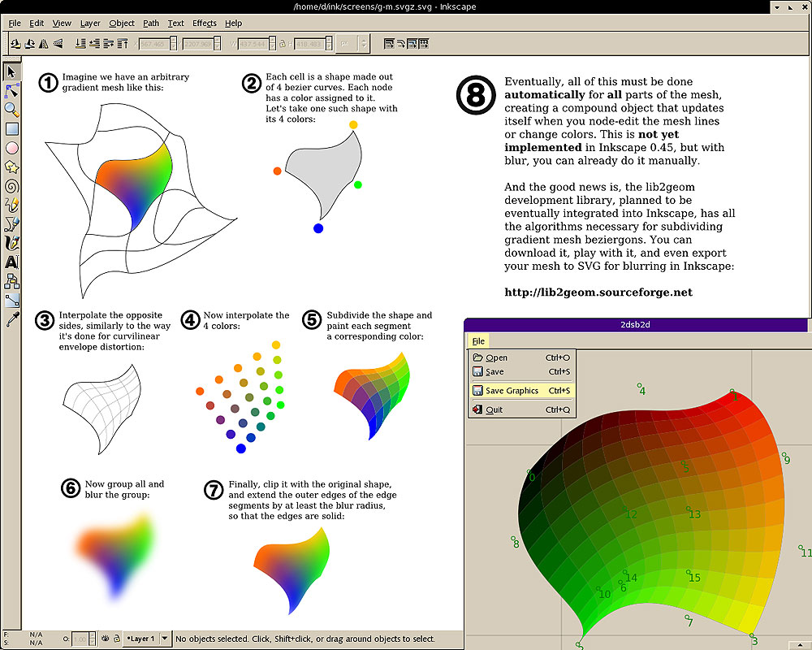Click the Height spinner arrows

pyautogui.click(x=329, y=44)
